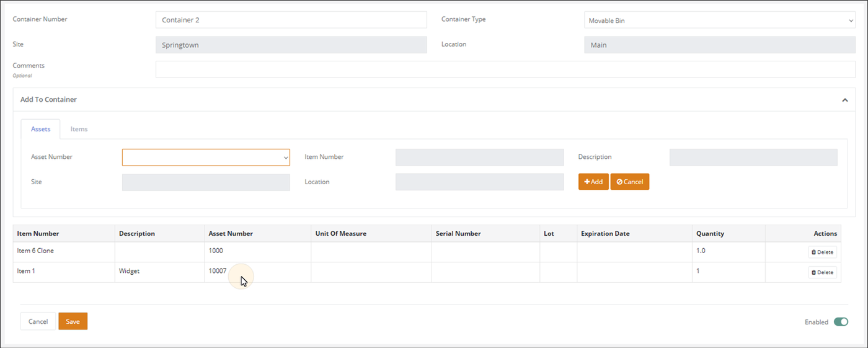The width and height of the screenshot is (868, 348).
Task: Click the greyed-out Location field showing Main
Action: [720, 45]
